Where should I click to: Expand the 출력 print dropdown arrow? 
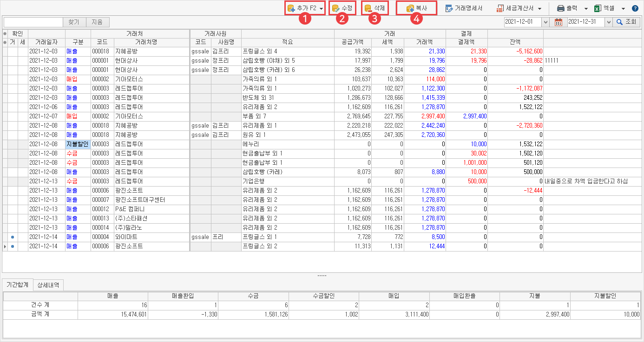tap(585, 8)
